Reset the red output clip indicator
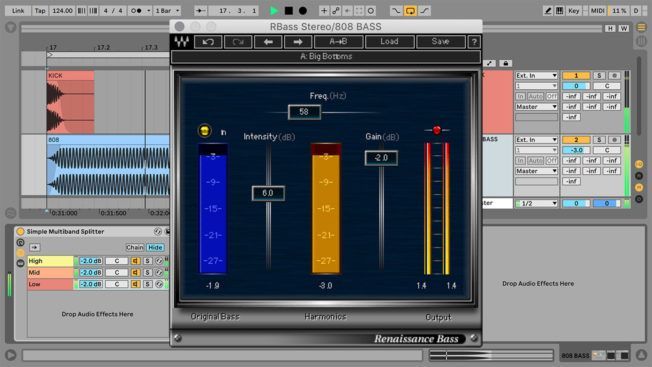The image size is (652, 367). 437,130
